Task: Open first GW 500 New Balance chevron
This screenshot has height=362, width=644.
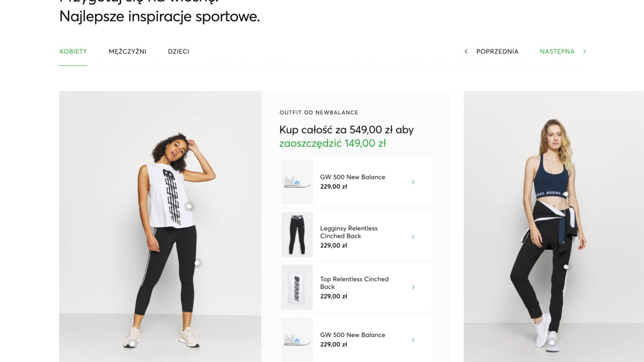Action: [413, 182]
